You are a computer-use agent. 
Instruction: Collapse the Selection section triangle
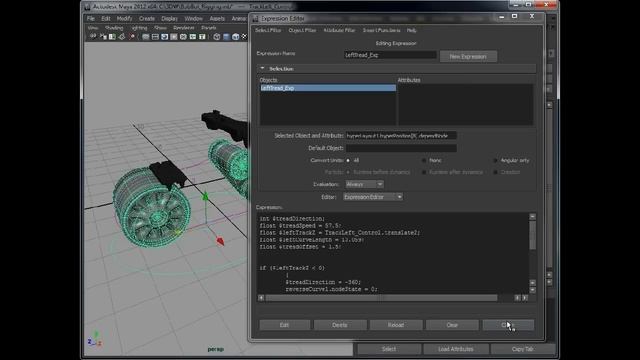tap(262, 69)
